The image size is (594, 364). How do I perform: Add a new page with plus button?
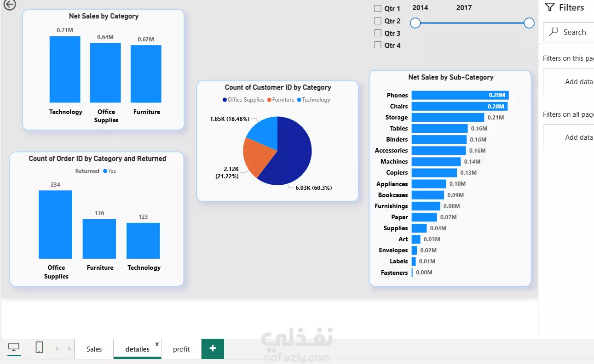click(x=213, y=349)
